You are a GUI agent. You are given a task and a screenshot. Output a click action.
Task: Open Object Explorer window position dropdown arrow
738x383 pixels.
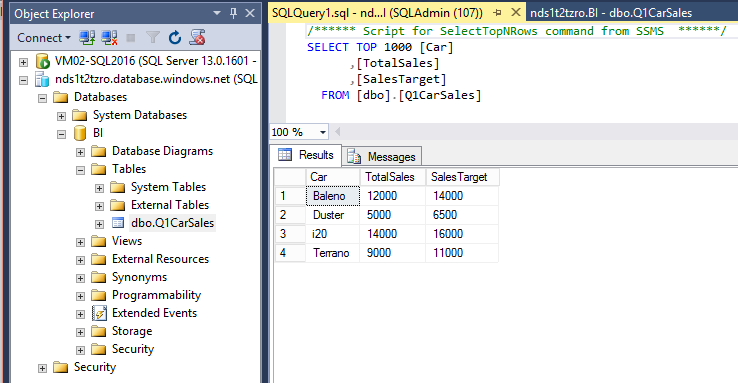(217, 13)
